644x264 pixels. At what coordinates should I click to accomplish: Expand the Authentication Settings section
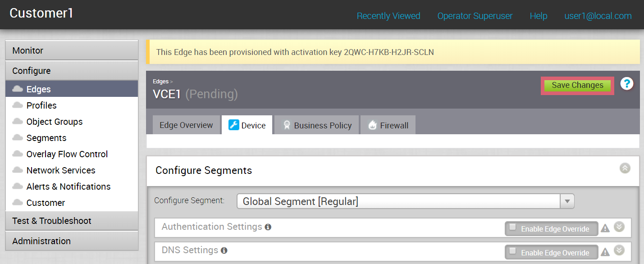pos(619,227)
